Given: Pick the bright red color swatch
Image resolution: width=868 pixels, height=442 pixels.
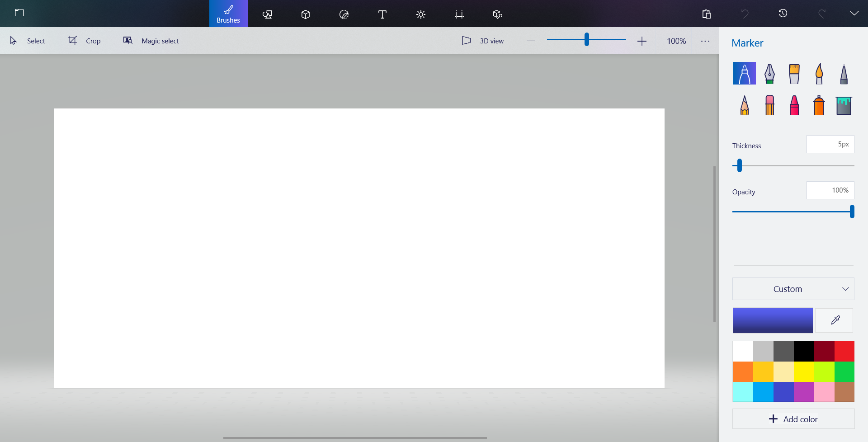Looking at the screenshot, I should click(x=844, y=351).
